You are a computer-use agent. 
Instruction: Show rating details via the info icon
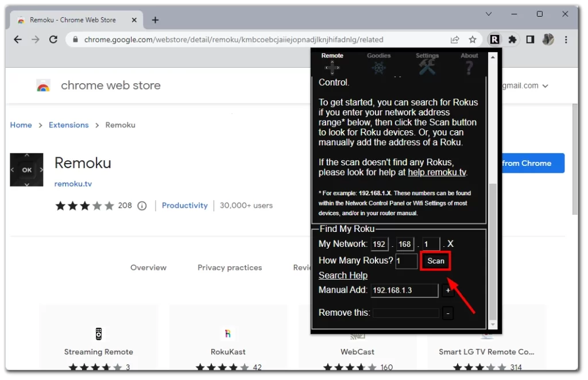pos(142,205)
